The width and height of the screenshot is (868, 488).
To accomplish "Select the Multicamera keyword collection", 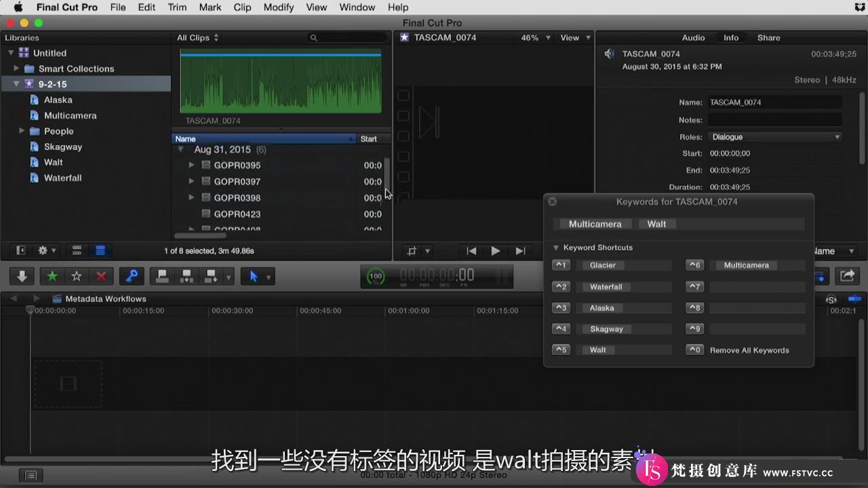I will pos(70,115).
